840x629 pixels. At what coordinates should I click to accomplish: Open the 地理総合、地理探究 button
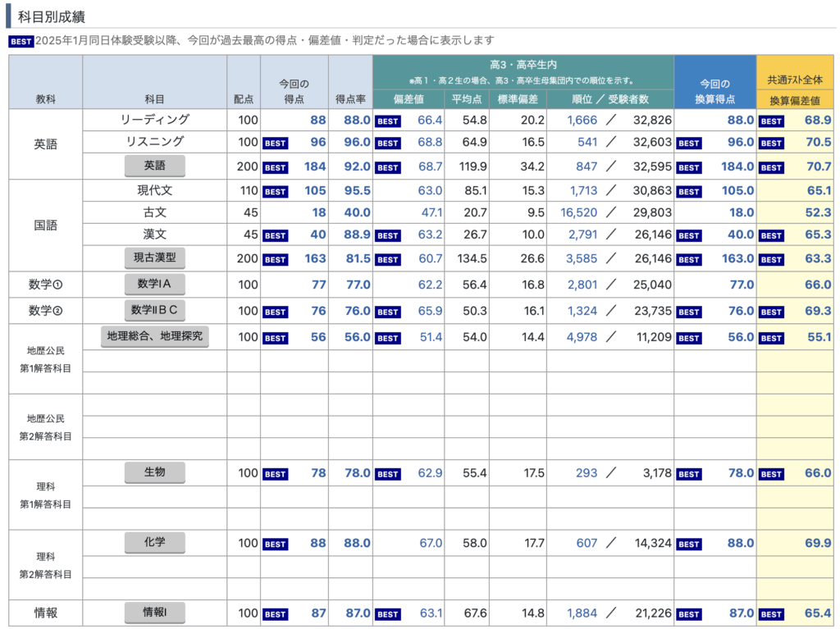[154, 337]
